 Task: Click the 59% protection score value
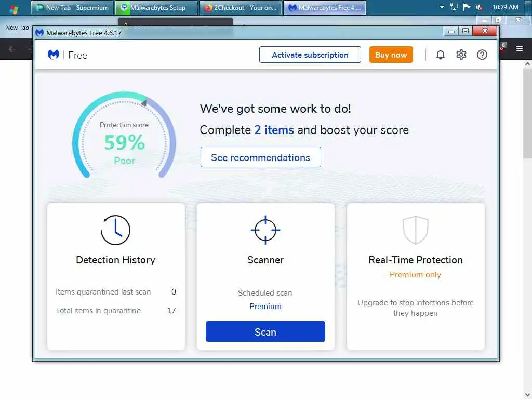coord(124,142)
